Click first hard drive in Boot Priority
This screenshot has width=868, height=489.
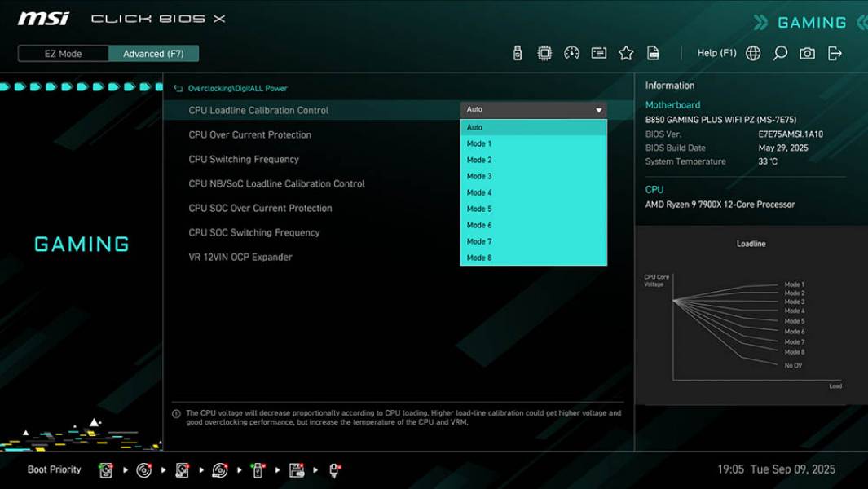coord(105,469)
